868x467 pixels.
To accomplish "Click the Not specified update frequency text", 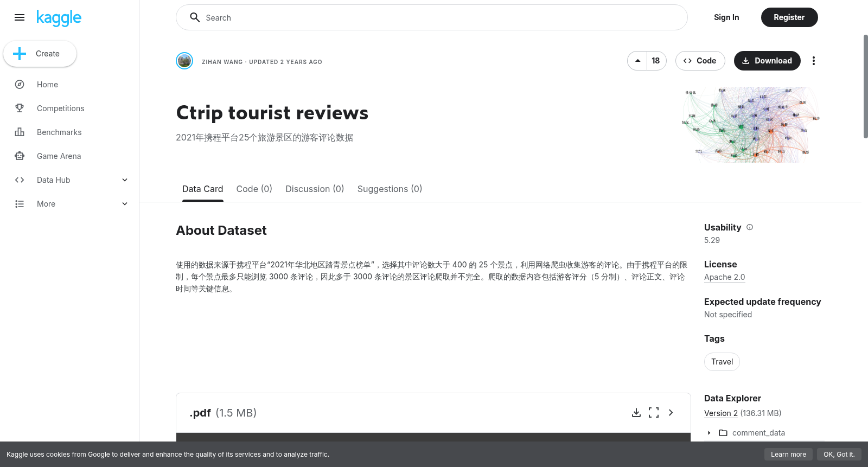I will pos(728,315).
